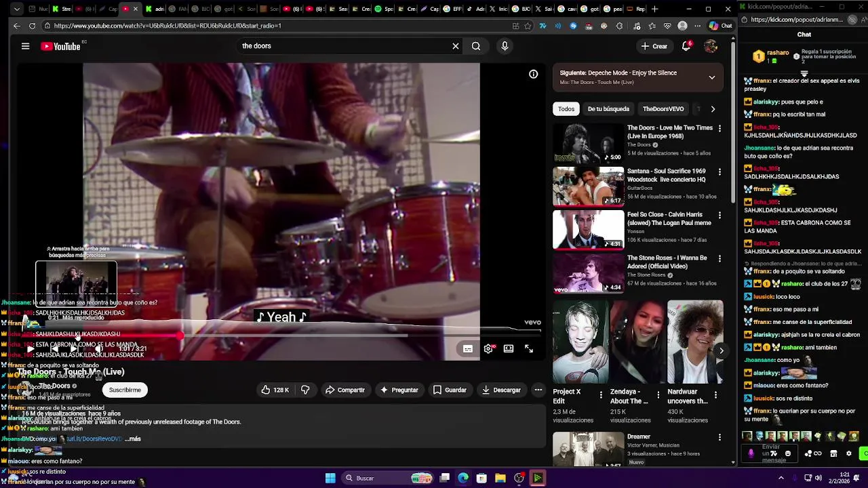Image resolution: width=868 pixels, height=488 pixels.
Task: Open File Explorer from taskbar
Action: tap(500, 478)
